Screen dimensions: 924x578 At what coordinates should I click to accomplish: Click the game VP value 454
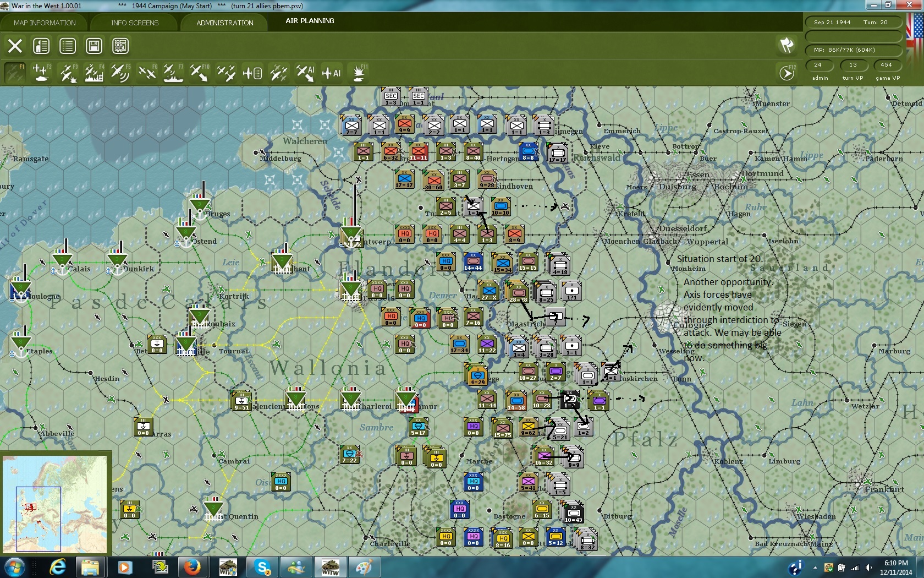point(886,65)
